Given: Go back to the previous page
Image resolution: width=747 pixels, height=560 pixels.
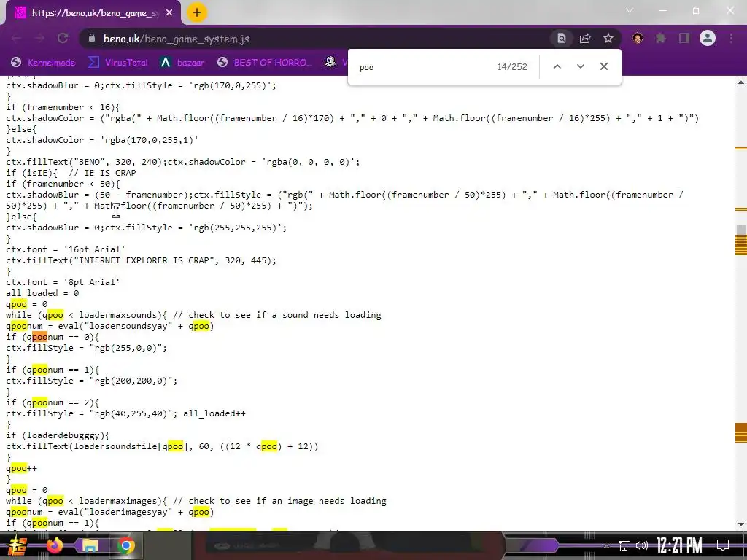Looking at the screenshot, I should pyautogui.click(x=16, y=39).
